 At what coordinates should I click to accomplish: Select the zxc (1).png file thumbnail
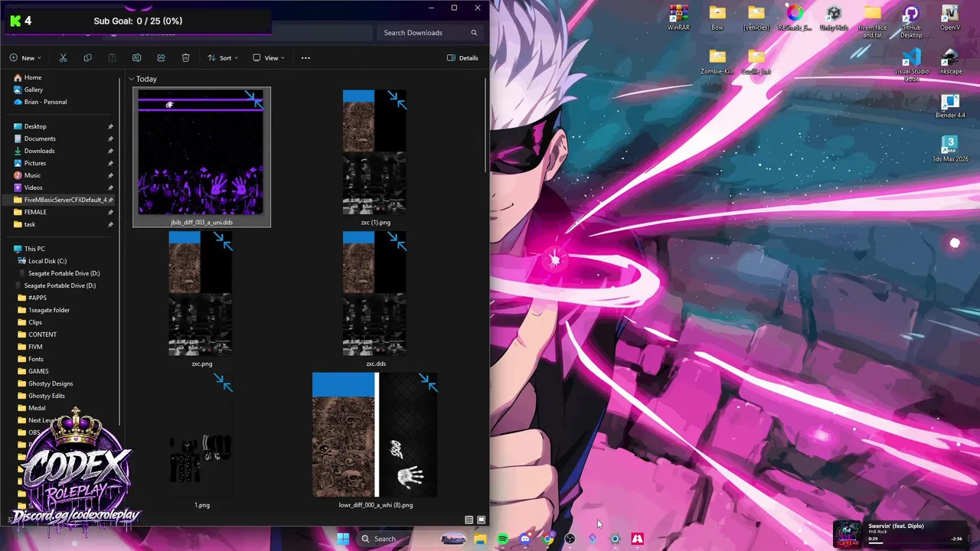pos(374,152)
